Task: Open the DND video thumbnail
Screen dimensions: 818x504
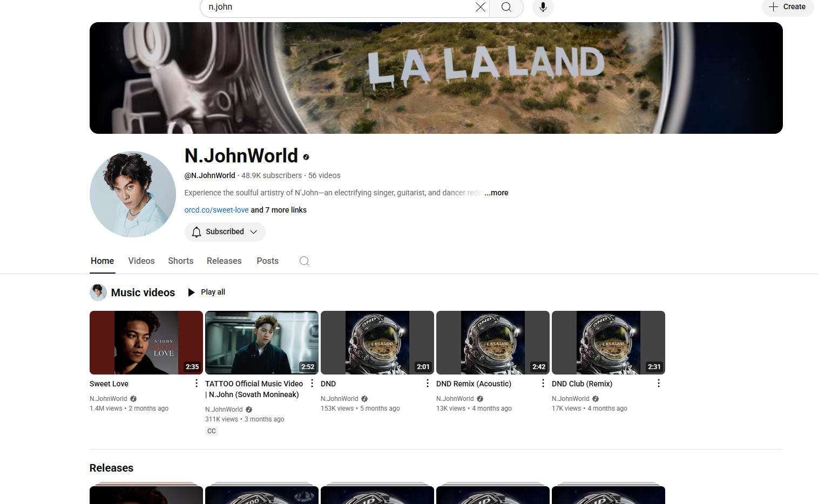Action: click(x=377, y=343)
